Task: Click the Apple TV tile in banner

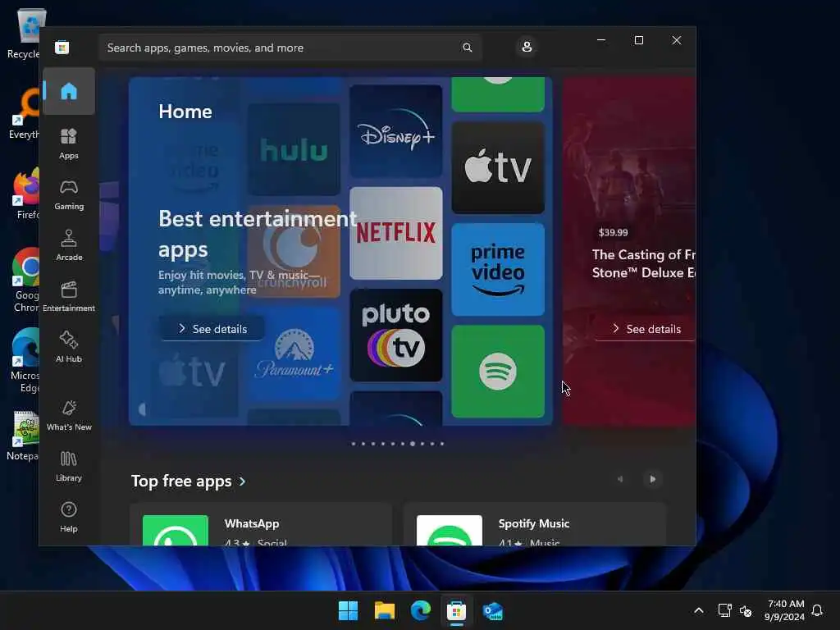Action: click(498, 167)
